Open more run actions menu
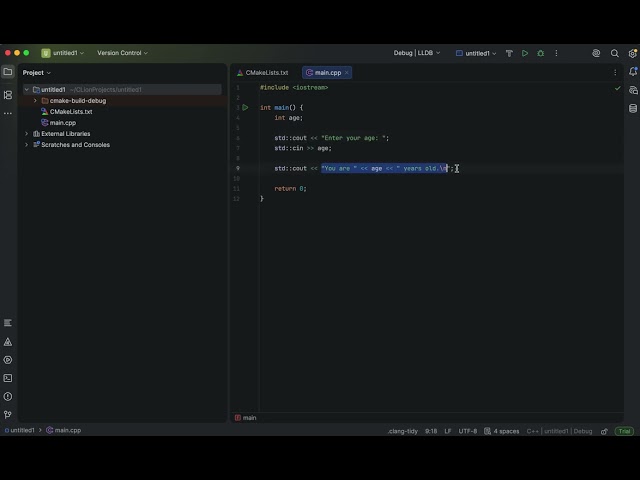This screenshot has height=480, width=640. point(556,53)
